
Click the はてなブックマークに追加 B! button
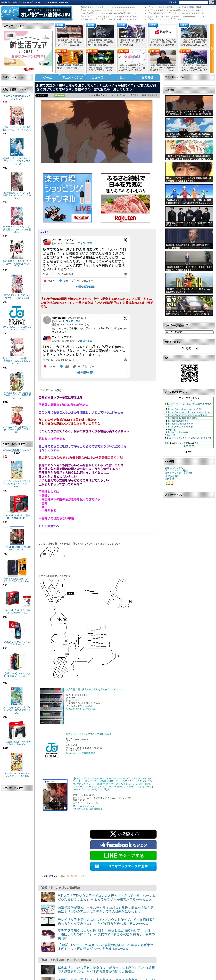(123, 866)
